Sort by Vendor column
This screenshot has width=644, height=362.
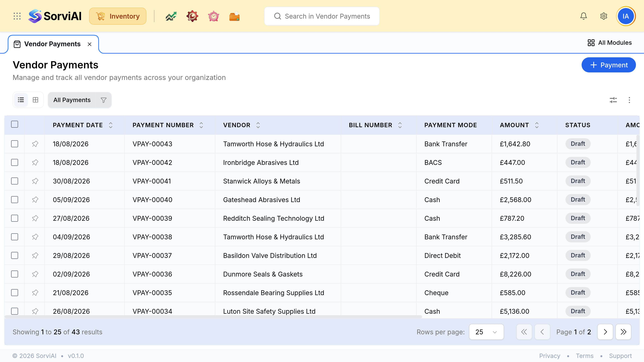click(258, 125)
